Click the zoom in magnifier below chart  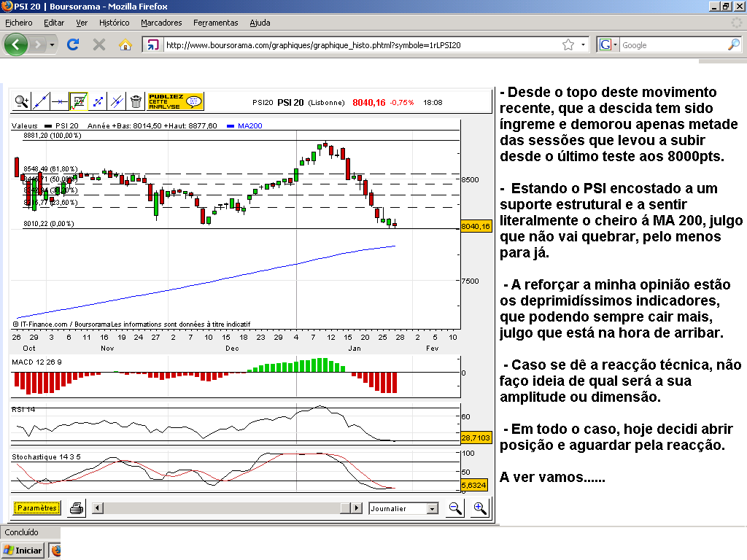(479, 508)
